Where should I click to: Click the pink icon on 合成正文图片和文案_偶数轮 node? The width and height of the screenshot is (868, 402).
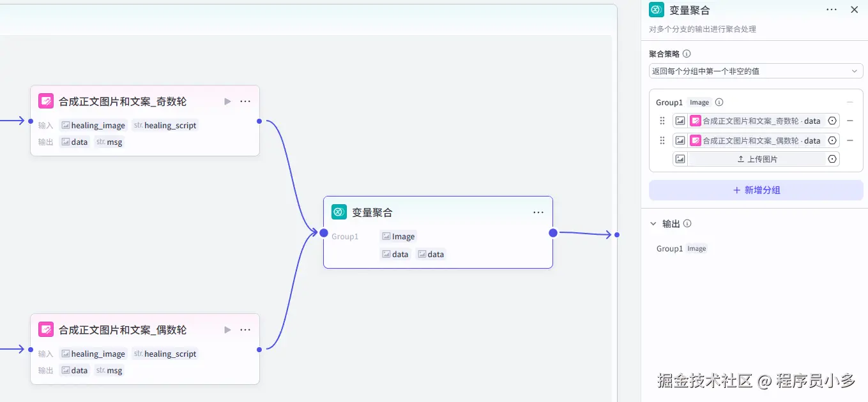pos(45,329)
